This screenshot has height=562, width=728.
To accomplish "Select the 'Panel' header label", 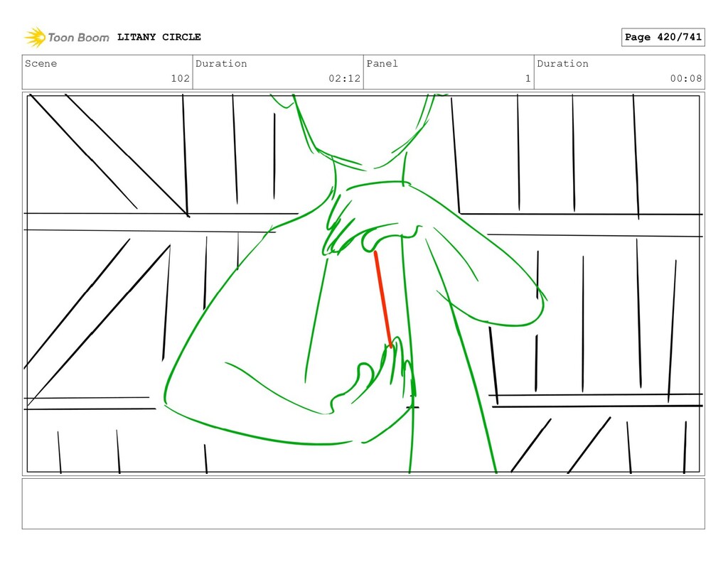I will 382,63.
